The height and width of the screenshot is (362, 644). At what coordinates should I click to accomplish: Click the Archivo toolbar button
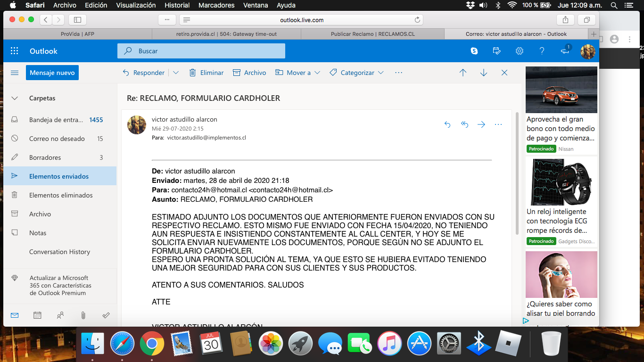[x=250, y=73]
